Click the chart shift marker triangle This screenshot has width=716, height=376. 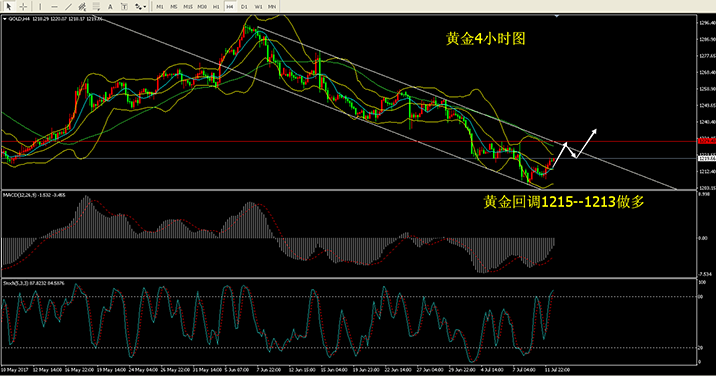click(x=557, y=16)
